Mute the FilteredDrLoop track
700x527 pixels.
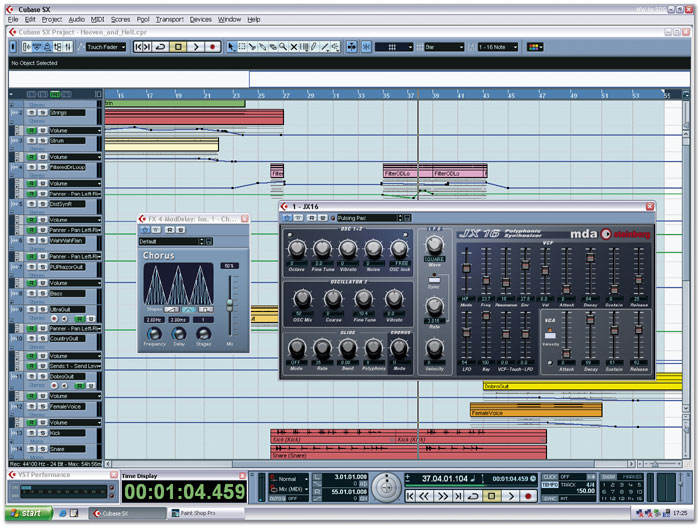click(32, 167)
